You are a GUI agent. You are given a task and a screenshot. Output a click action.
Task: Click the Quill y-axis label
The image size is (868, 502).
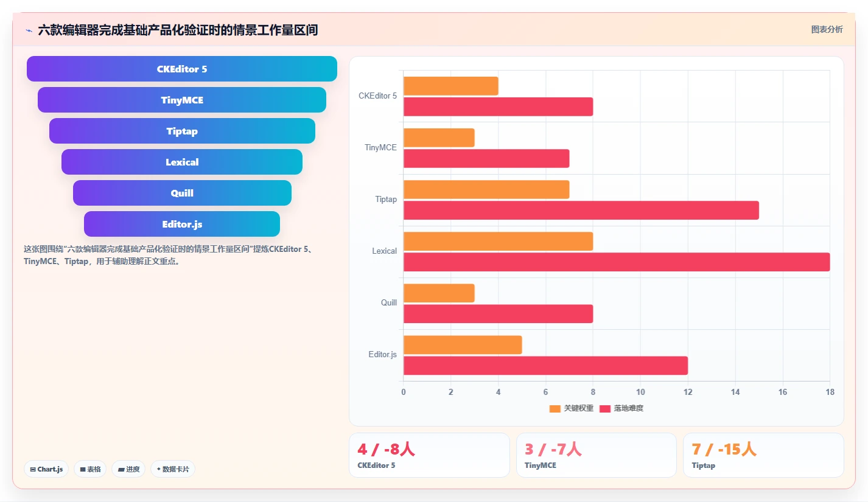click(x=389, y=303)
